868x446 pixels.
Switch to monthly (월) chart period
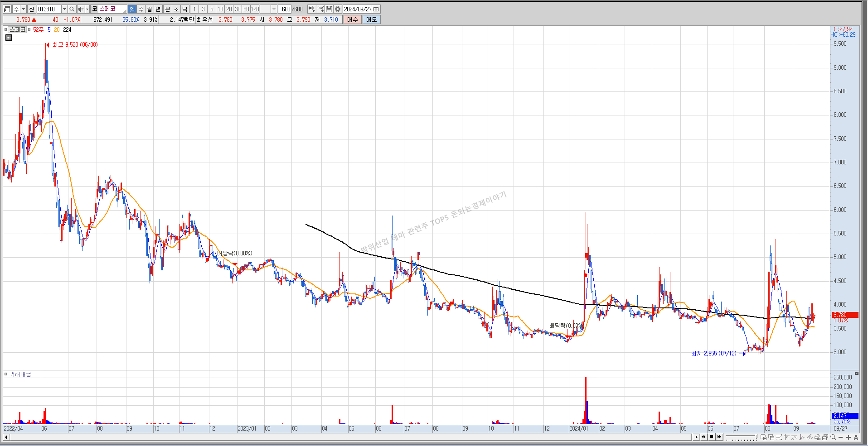click(149, 9)
